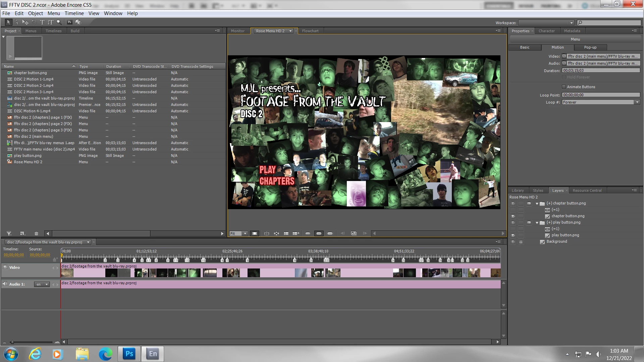Select the Vertical Text tool
The width and height of the screenshot is (644, 362).
tap(50, 22)
